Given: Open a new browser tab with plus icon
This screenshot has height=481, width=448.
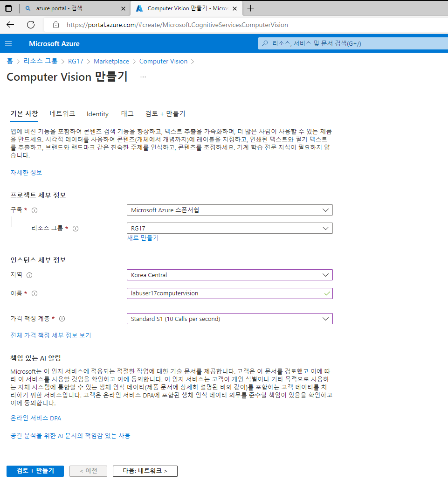Looking at the screenshot, I should [x=250, y=8].
